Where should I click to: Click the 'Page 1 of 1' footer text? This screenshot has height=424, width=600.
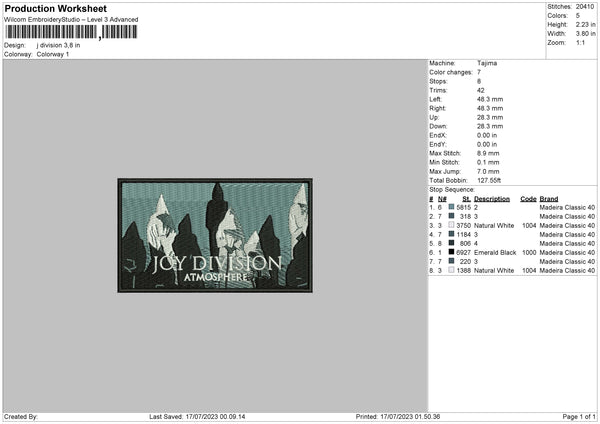579,416
